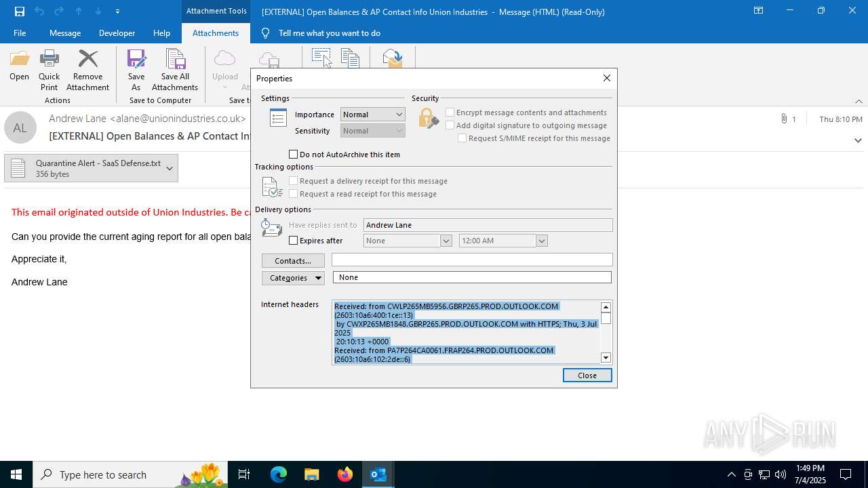Toggle Encrypt message contents and attachments
The image size is (868, 488).
click(x=450, y=113)
